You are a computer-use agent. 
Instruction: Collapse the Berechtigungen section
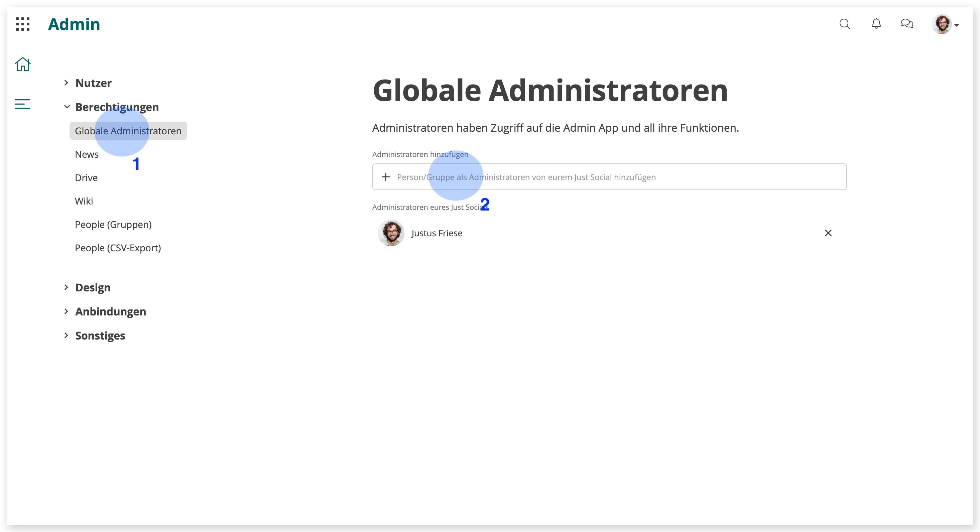pyautogui.click(x=111, y=107)
